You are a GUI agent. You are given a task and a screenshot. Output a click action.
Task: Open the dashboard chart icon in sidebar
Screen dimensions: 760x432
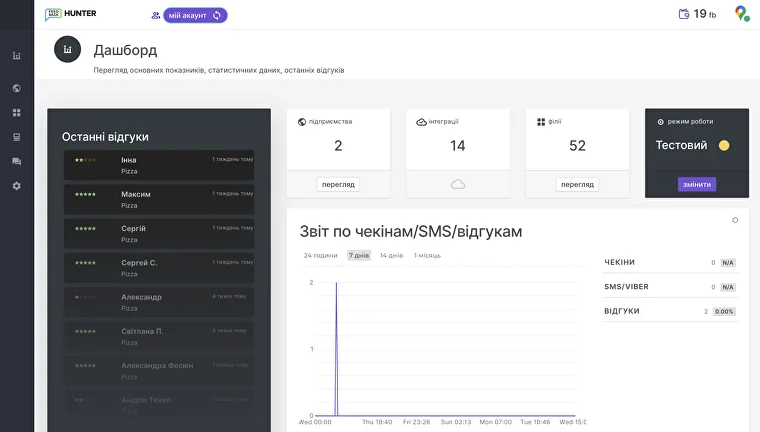[16, 56]
